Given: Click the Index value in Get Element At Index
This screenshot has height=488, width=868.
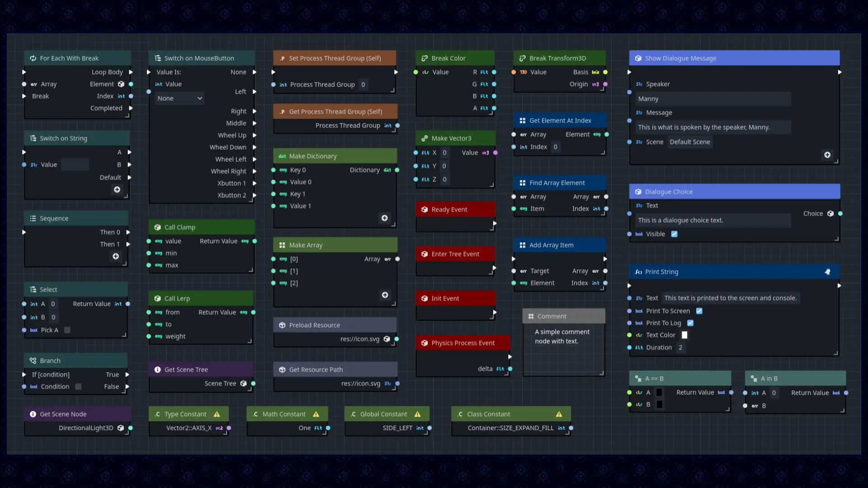Looking at the screenshot, I should [x=556, y=147].
